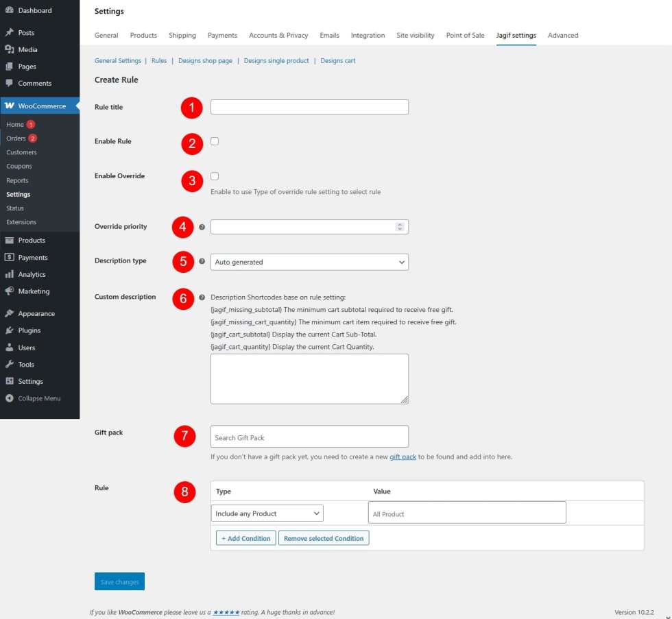Click the Appearance brush icon
This screenshot has width=672, height=619.
(x=9, y=313)
